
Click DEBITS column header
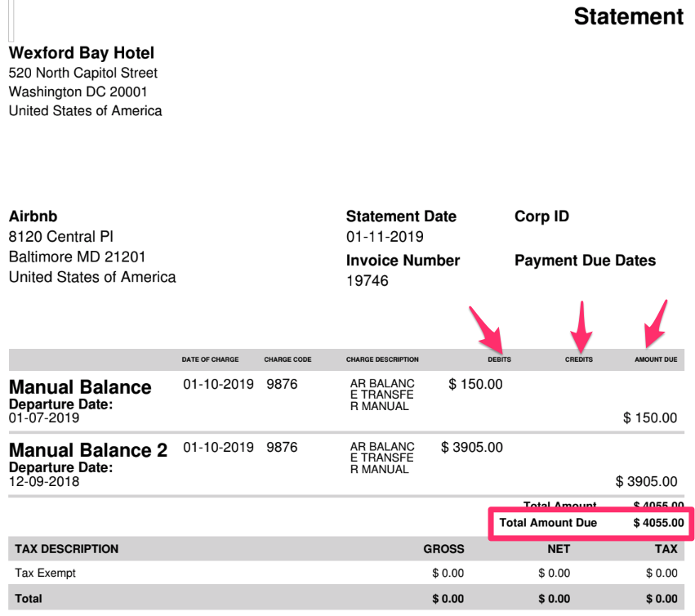click(500, 359)
